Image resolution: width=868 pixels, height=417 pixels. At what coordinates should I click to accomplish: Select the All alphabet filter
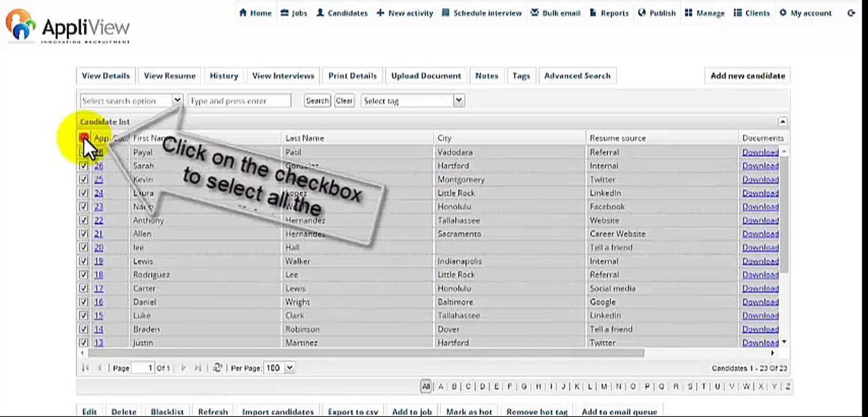click(426, 386)
